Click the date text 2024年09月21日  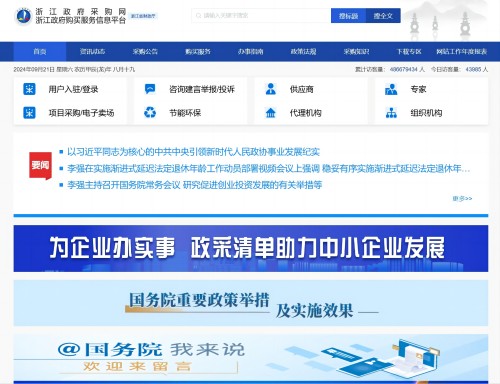pos(34,69)
